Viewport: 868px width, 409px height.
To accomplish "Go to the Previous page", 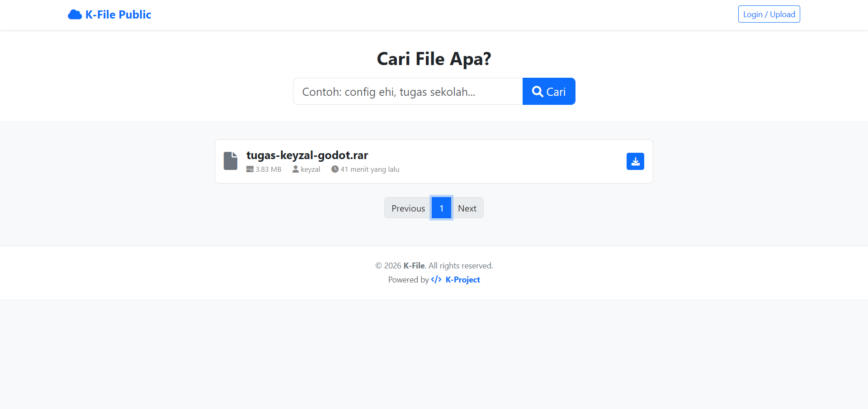I will click(408, 208).
